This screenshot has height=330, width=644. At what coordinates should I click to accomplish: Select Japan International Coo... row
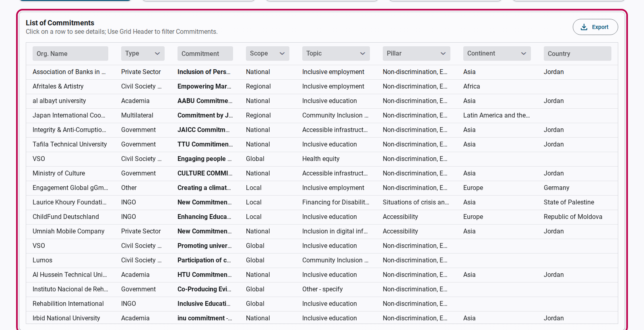tap(322, 115)
